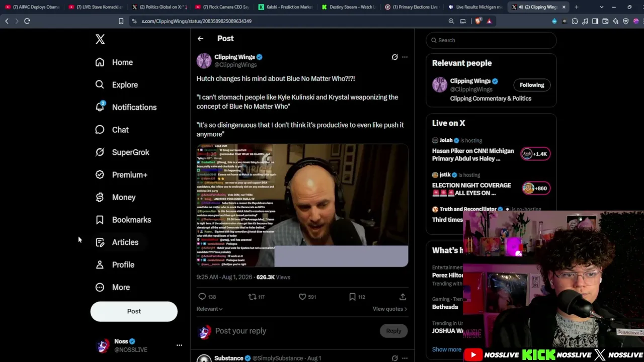Open the Clipping Wings post avatar
644x362 pixels.
pyautogui.click(x=204, y=61)
